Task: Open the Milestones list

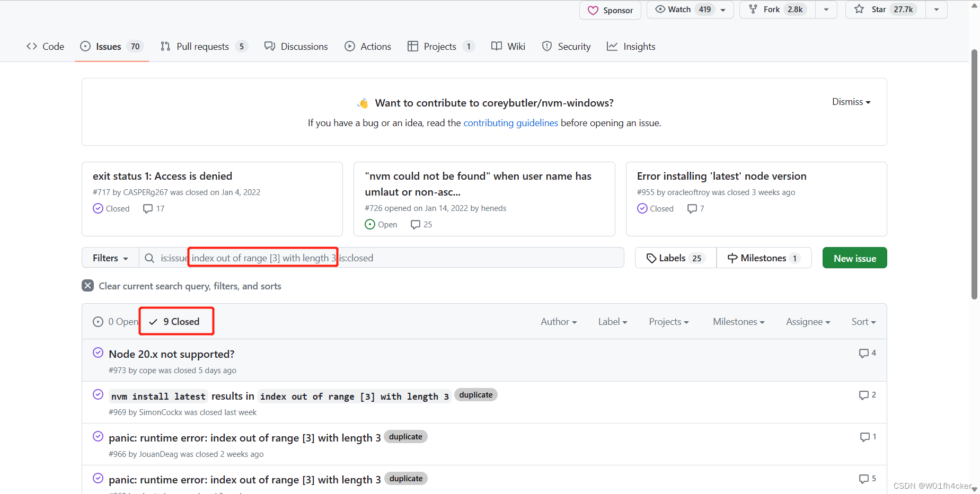Action: (764, 258)
